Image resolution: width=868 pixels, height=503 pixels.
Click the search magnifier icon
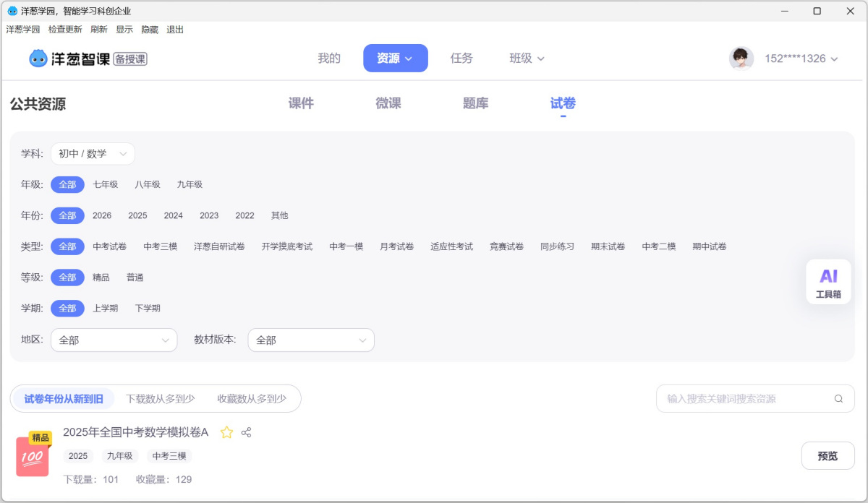838,398
